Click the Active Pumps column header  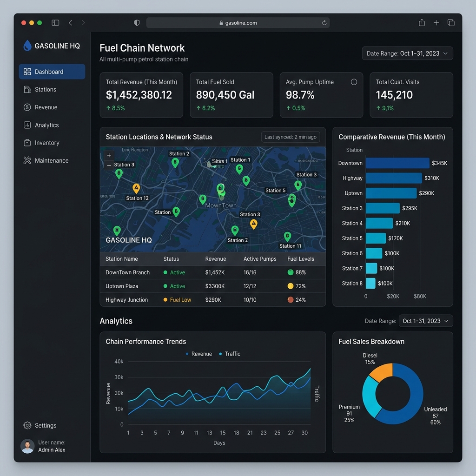click(x=260, y=259)
